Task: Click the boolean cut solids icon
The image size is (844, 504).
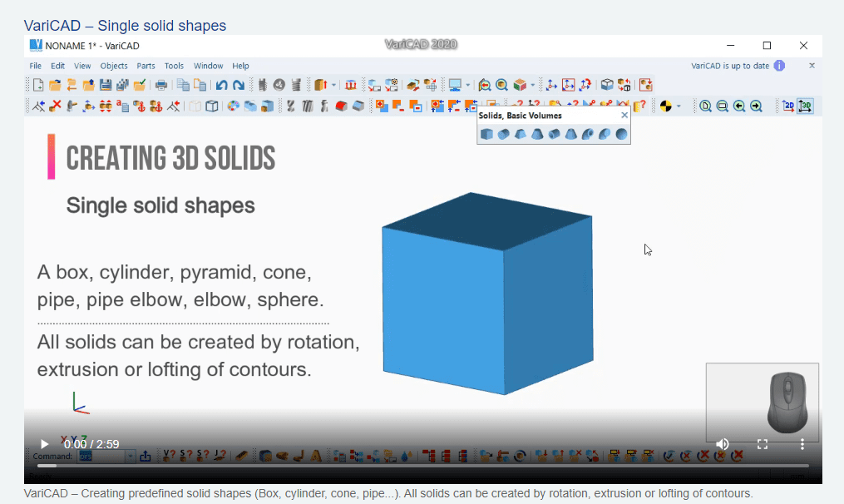Action: [x=398, y=106]
